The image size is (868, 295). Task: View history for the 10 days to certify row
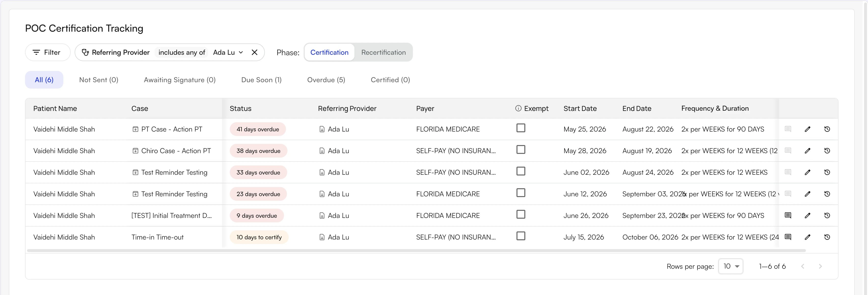[x=827, y=237]
